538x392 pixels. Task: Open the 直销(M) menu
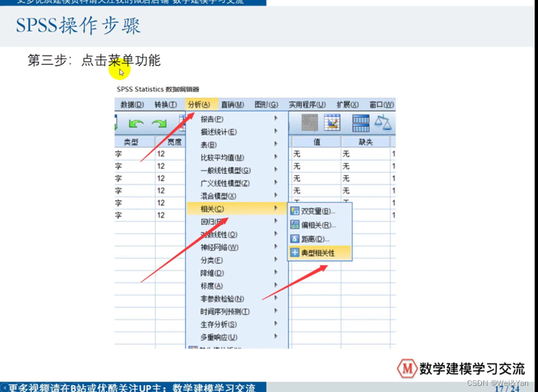(x=233, y=104)
